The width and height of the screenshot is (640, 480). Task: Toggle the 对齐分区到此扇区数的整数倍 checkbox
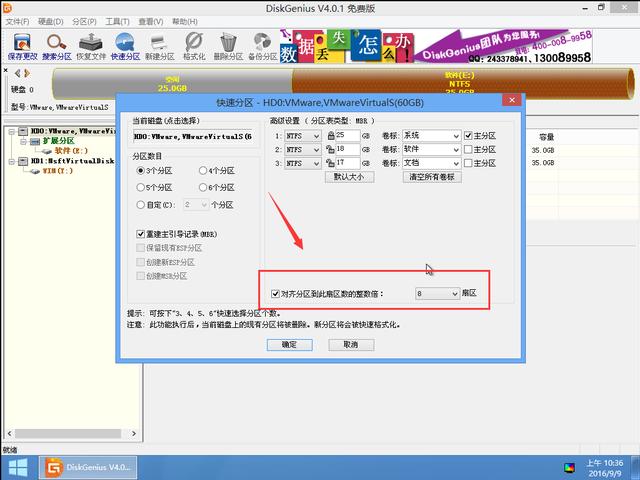[x=276, y=294]
